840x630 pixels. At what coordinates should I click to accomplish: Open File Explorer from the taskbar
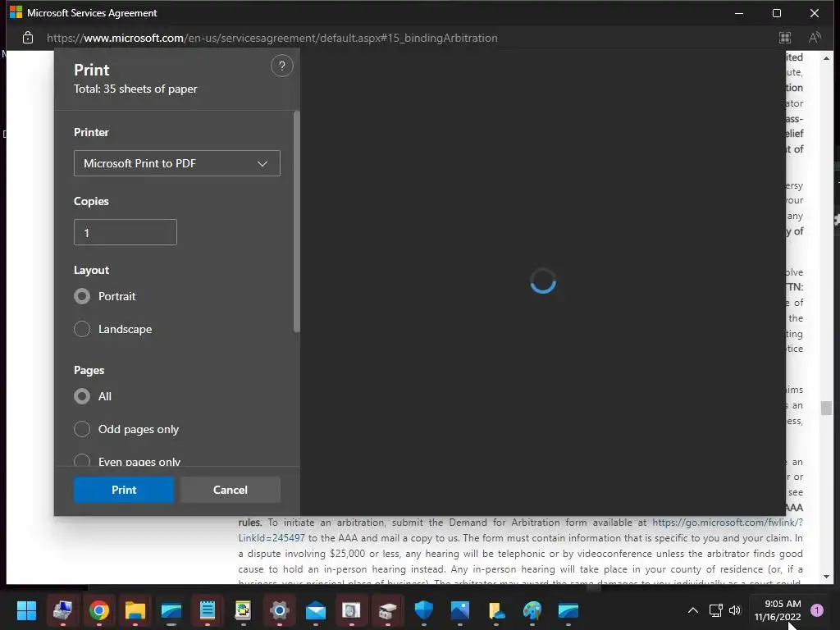coord(135,610)
